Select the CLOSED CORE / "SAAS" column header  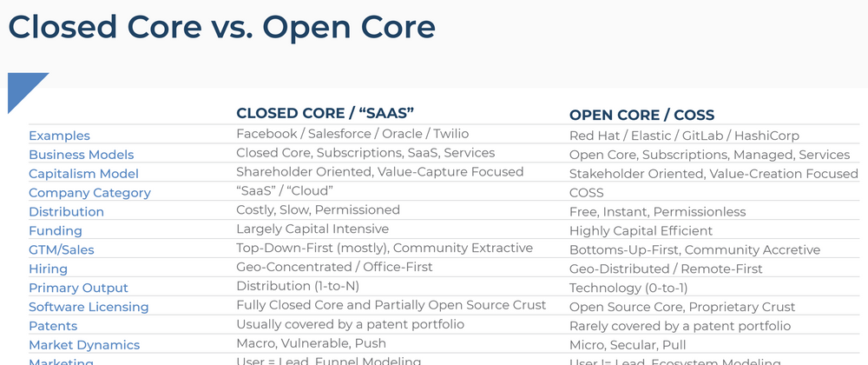point(325,113)
